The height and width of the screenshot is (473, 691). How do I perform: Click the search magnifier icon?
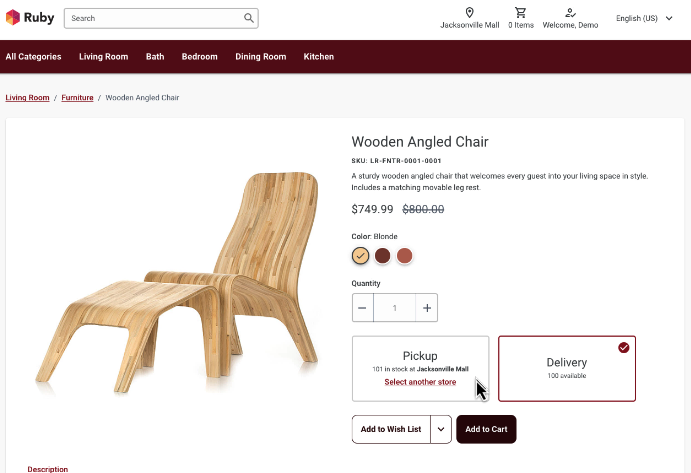(x=248, y=18)
